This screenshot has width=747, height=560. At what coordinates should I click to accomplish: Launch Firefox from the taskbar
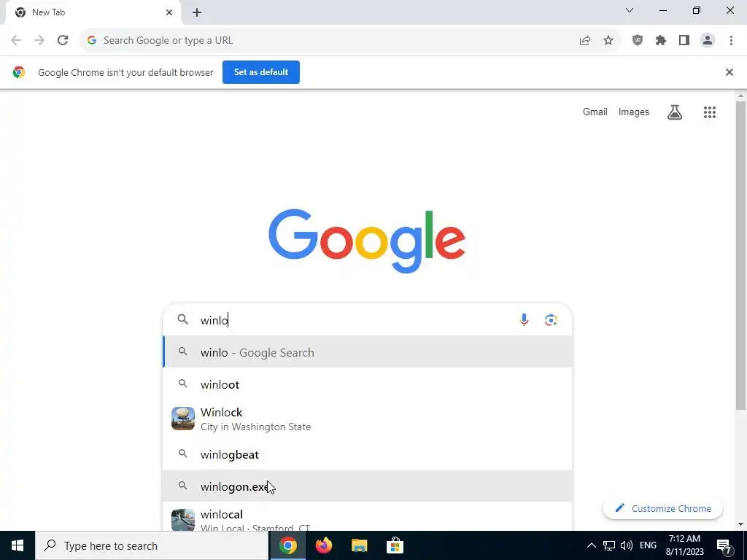pyautogui.click(x=323, y=545)
